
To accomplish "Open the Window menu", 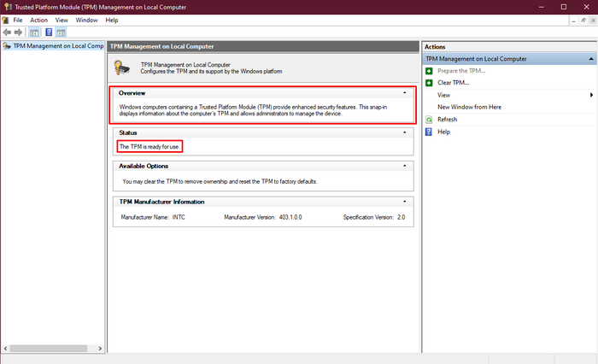I will (86, 20).
